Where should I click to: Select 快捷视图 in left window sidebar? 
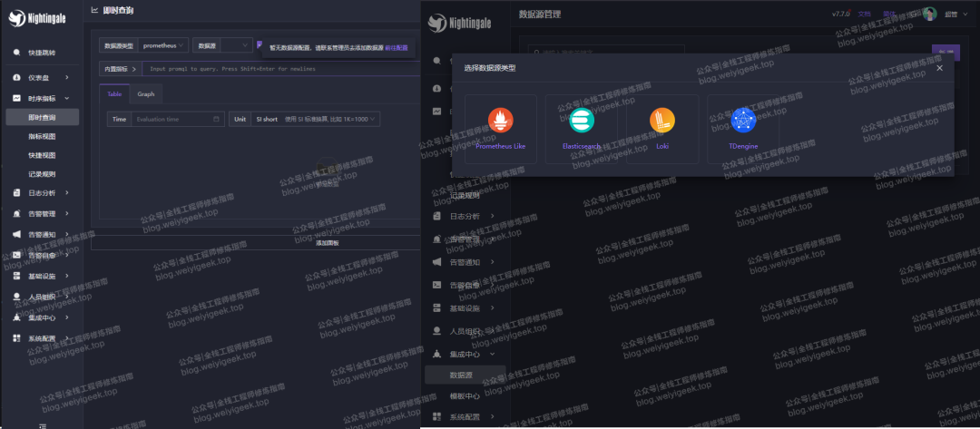43,155
